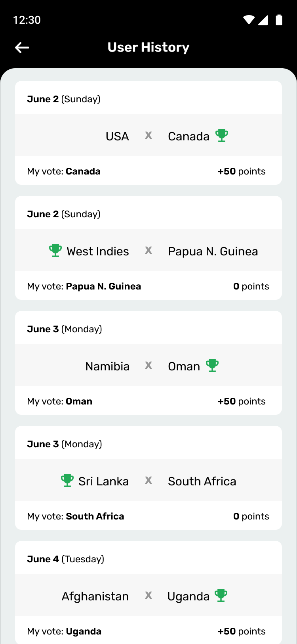297x644 pixels.
Task: Tap 0 points on South Africa vote
Action: 251,516
